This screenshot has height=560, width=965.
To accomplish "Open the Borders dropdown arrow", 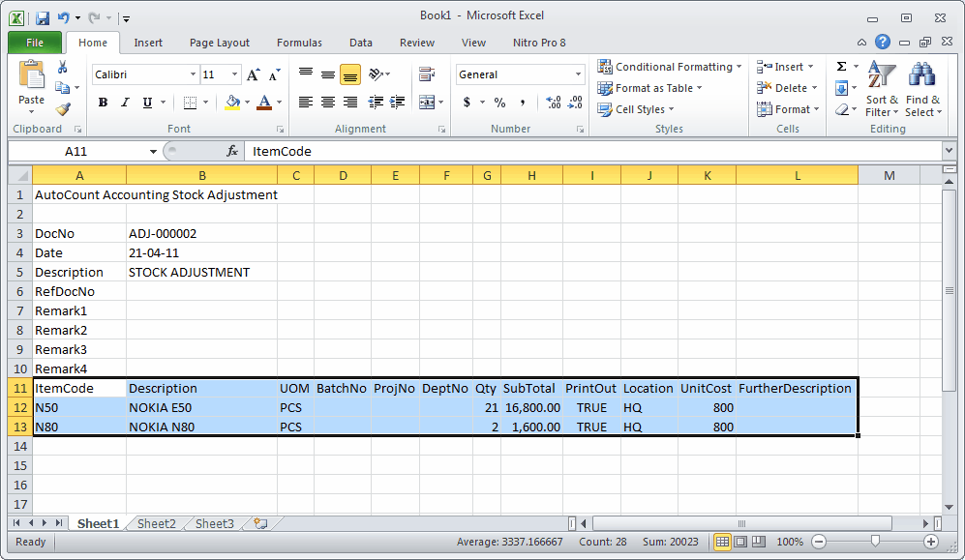I will click(x=205, y=103).
